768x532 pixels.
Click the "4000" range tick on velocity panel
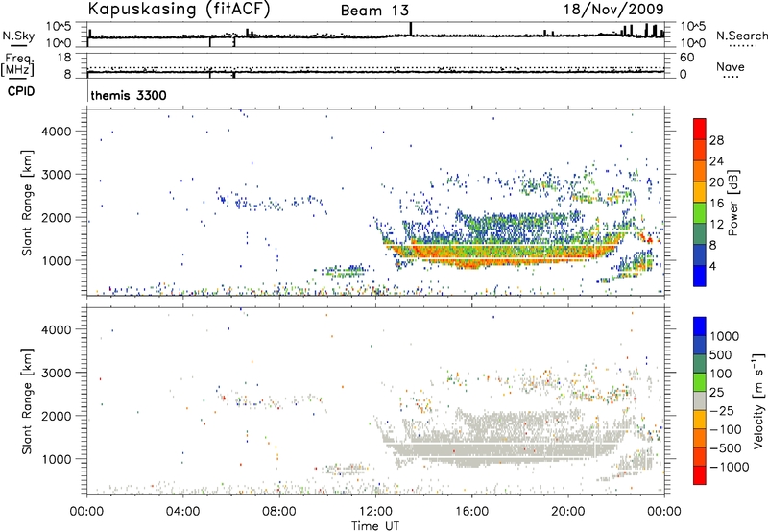tap(57, 329)
